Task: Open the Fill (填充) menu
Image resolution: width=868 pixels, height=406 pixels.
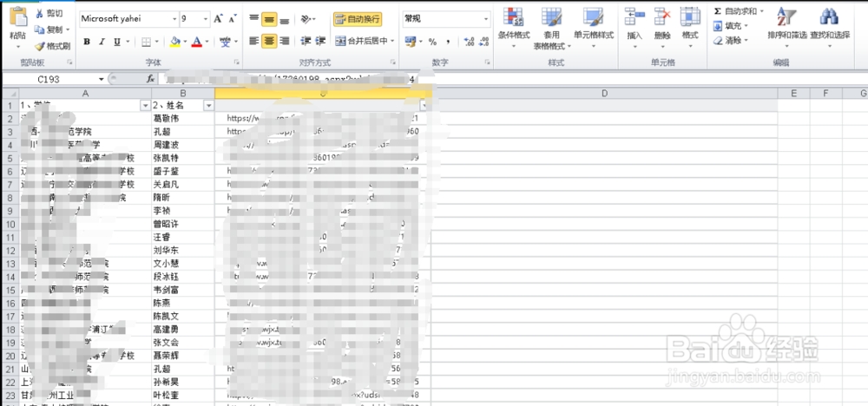Action: click(x=731, y=25)
